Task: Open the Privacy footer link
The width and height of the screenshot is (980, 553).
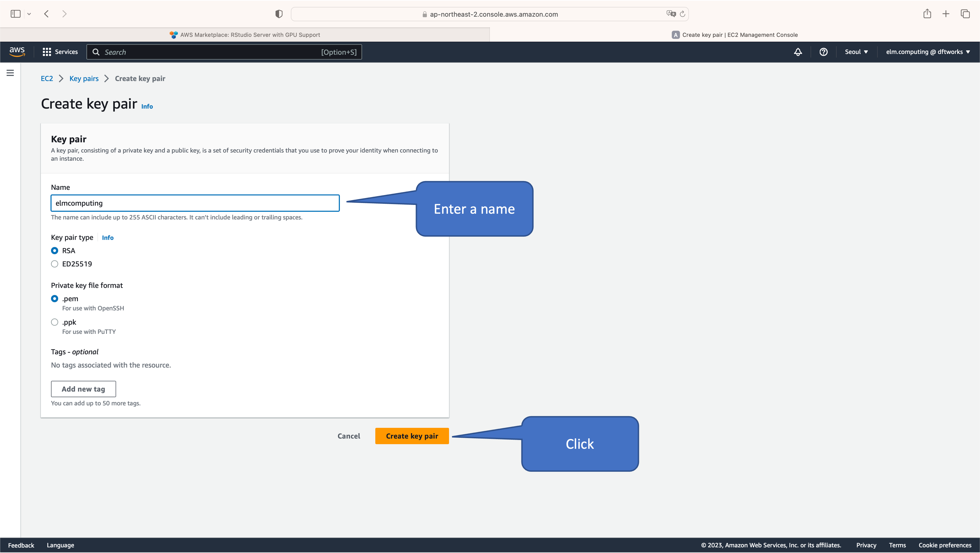Action: (866, 545)
